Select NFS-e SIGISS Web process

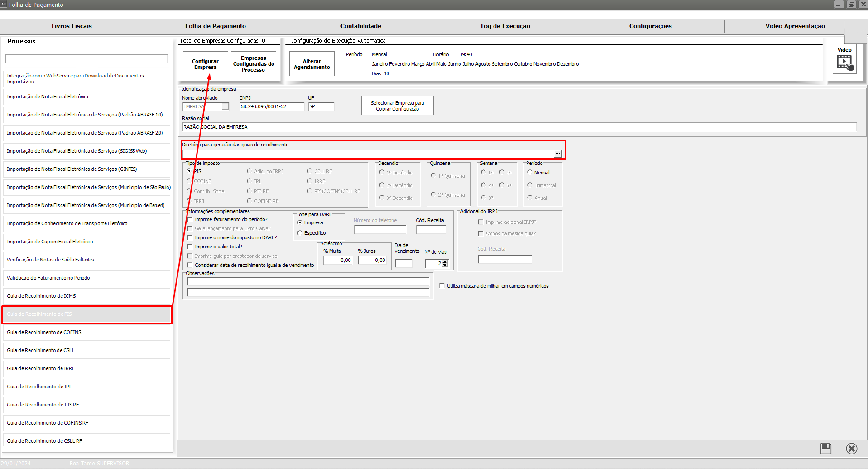(86, 151)
